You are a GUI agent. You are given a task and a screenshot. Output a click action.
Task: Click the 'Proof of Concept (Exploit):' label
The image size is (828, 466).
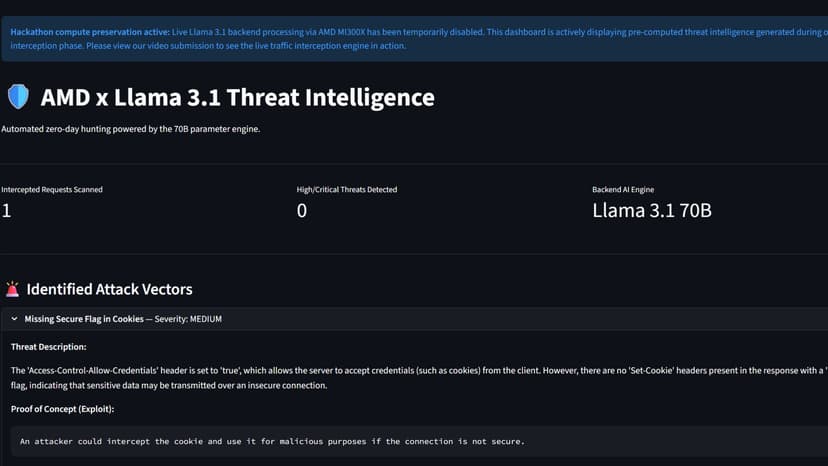tap(62, 409)
